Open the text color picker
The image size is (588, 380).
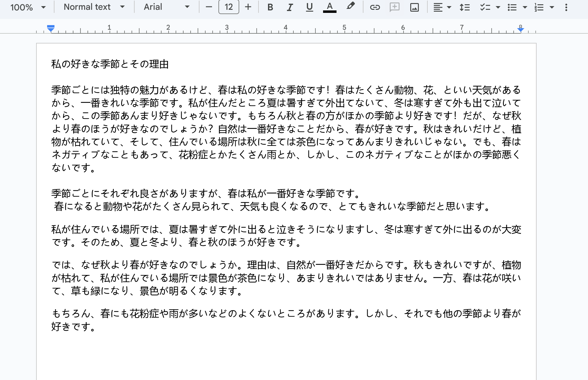tap(329, 7)
